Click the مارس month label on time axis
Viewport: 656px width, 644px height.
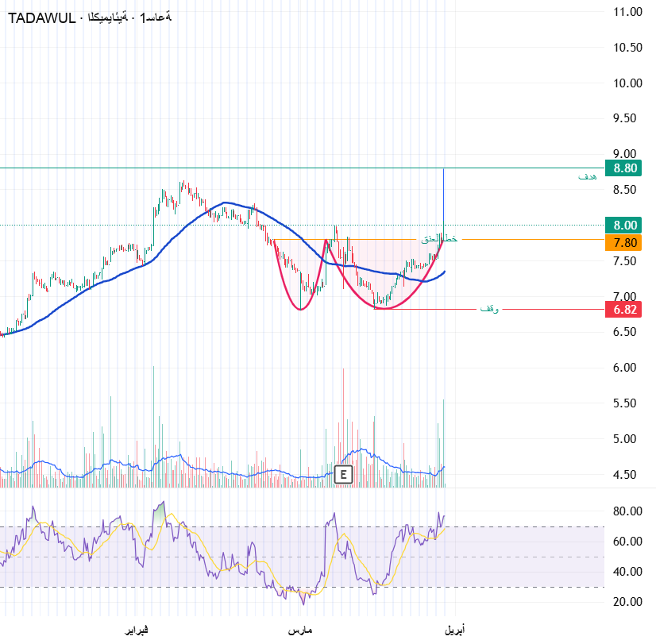[299, 630]
